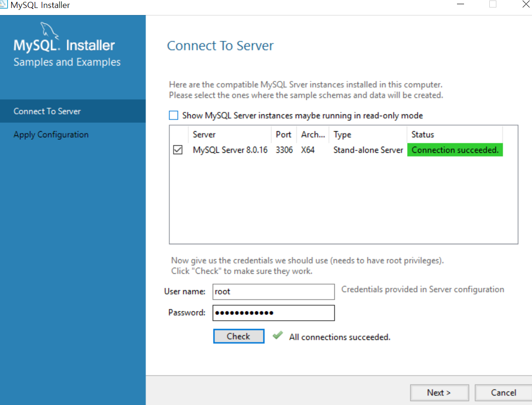The height and width of the screenshot is (405, 532).
Task: Uncheck the MySQL Server 8.0.16 row checkbox
Action: 178,150
